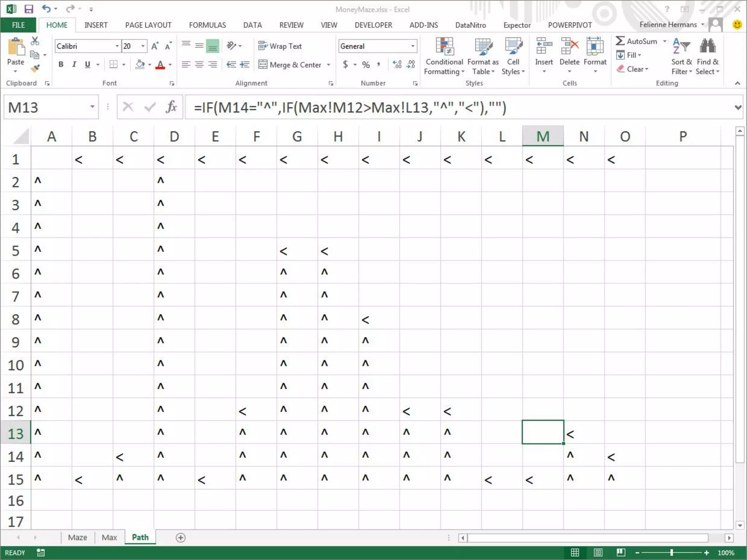Open the Calibri font name dropdown
747x560 pixels.
pyautogui.click(x=117, y=46)
